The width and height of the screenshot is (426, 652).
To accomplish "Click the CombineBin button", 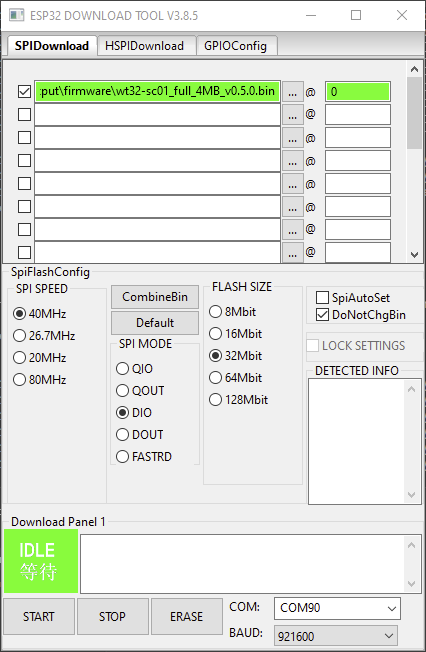I will pos(155,297).
